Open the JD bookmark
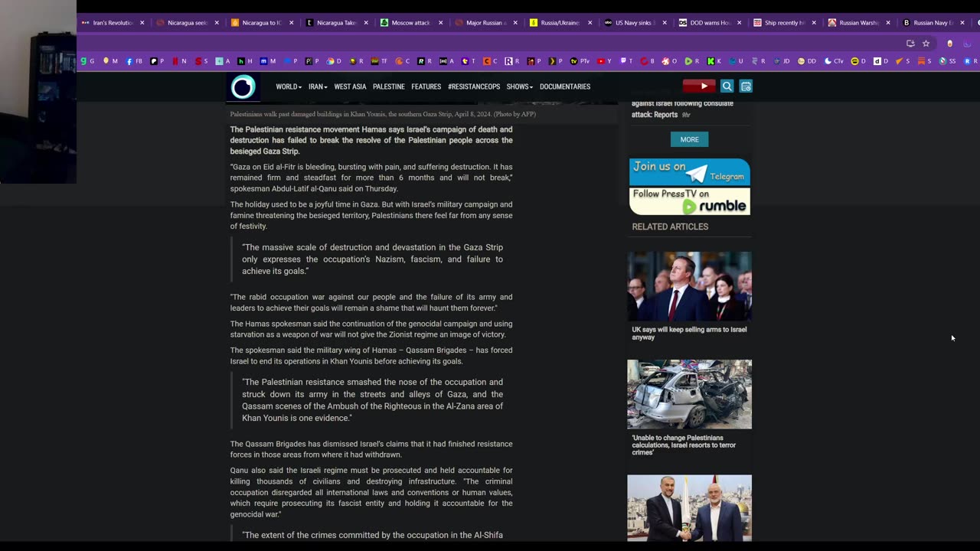The image size is (980, 551). point(782,61)
